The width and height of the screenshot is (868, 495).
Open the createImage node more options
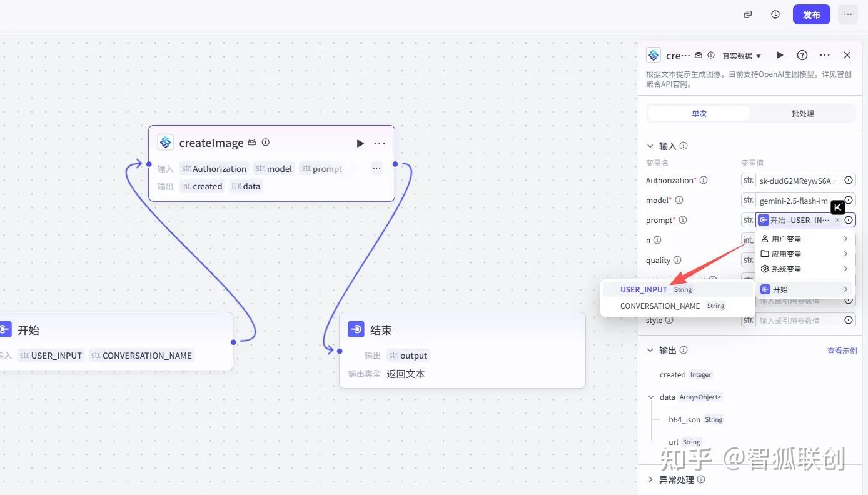click(380, 143)
